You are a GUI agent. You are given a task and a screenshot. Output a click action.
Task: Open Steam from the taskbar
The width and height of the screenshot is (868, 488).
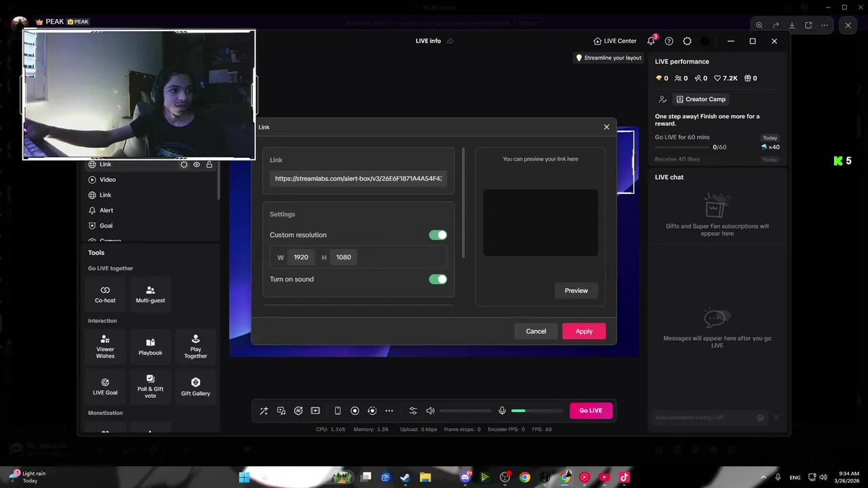[405, 477]
